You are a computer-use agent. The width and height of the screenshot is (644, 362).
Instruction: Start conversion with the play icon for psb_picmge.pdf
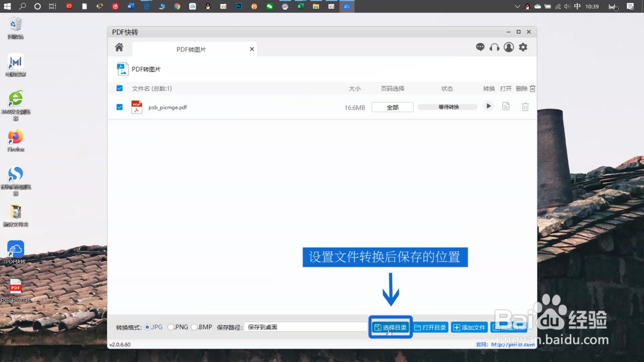click(x=488, y=106)
